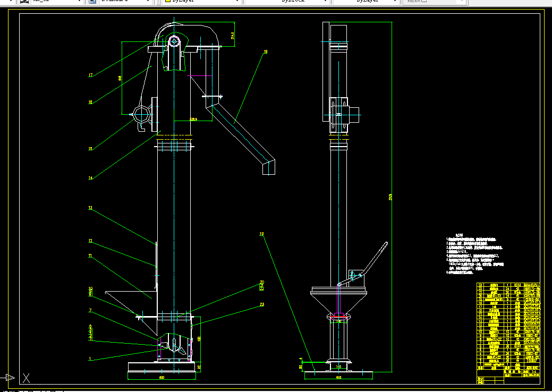Select the technical notes text block
Screen dimensions: 552x392
tap(475, 254)
